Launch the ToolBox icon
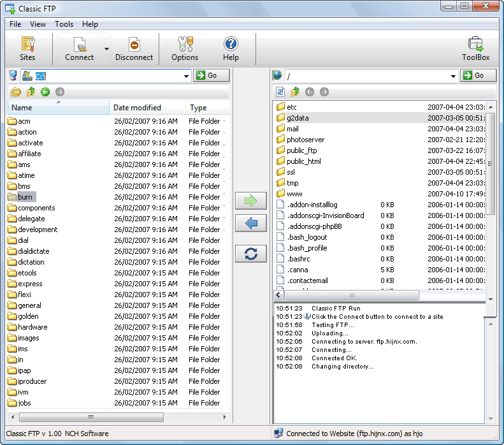Image resolution: width=504 pixels, height=445 pixels. tap(475, 45)
